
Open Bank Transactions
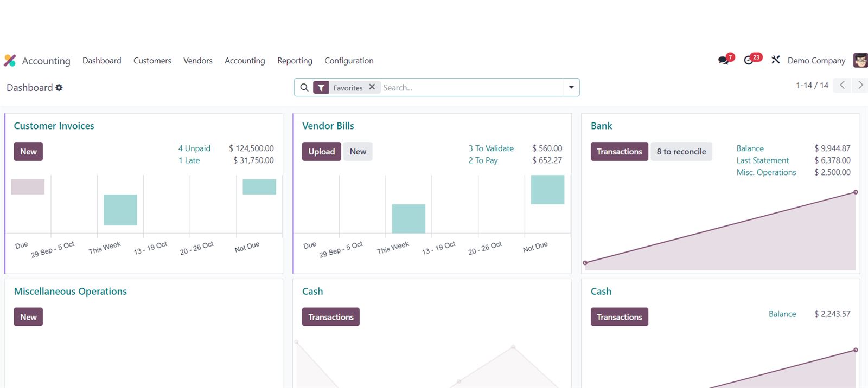tap(620, 152)
